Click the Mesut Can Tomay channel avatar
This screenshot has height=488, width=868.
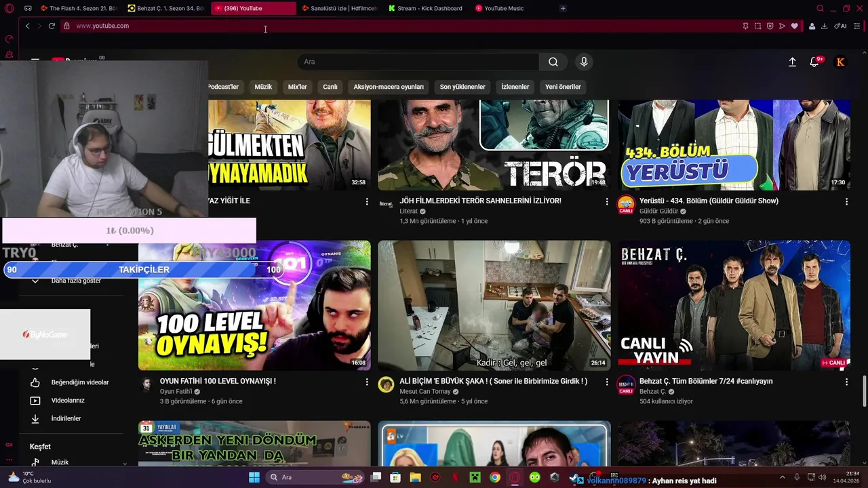pos(386,384)
